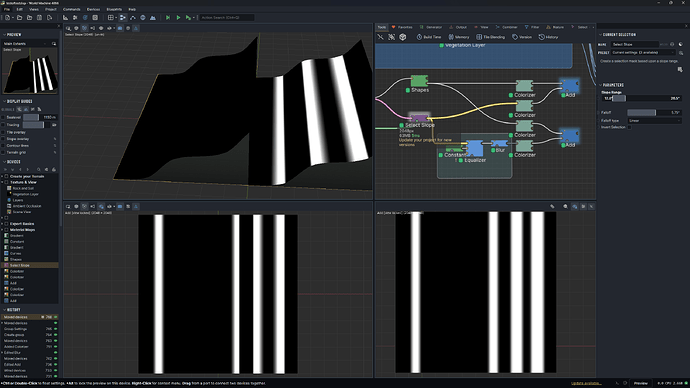Click the Version tag icon
The width and height of the screenshot is (690, 388).
pyautogui.click(x=515, y=37)
